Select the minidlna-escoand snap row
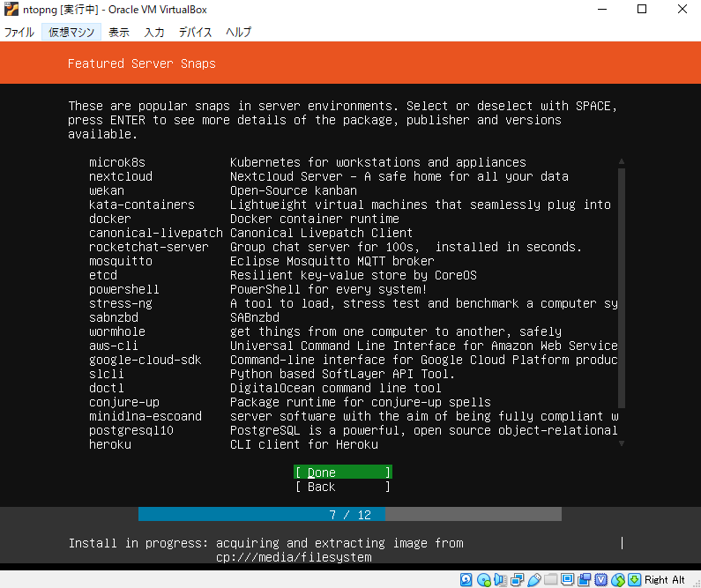 pos(354,416)
